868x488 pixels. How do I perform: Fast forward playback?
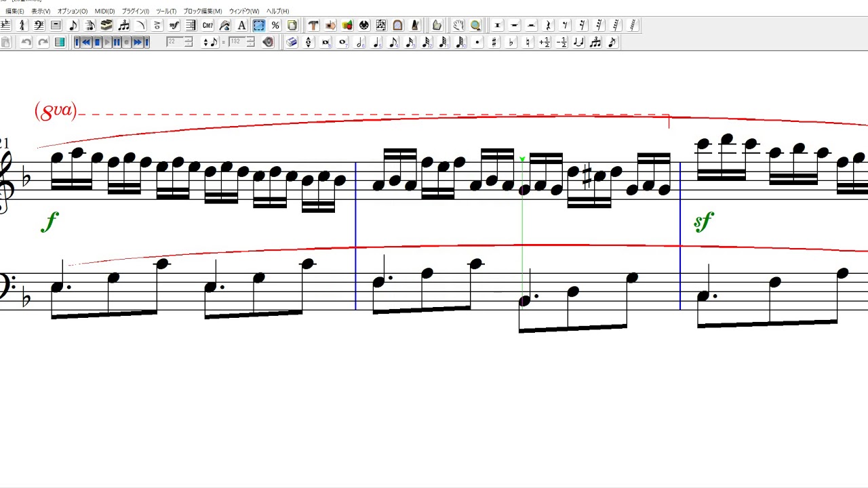136,42
